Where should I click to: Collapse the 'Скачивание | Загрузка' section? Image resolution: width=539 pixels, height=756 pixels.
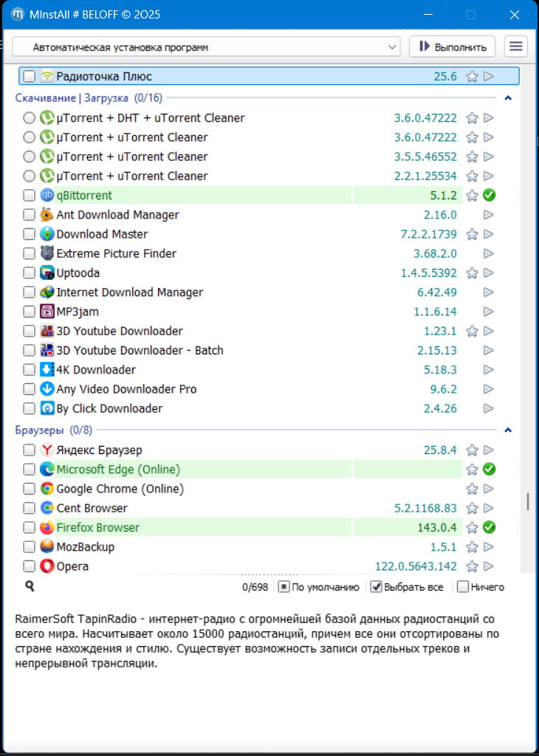point(508,98)
